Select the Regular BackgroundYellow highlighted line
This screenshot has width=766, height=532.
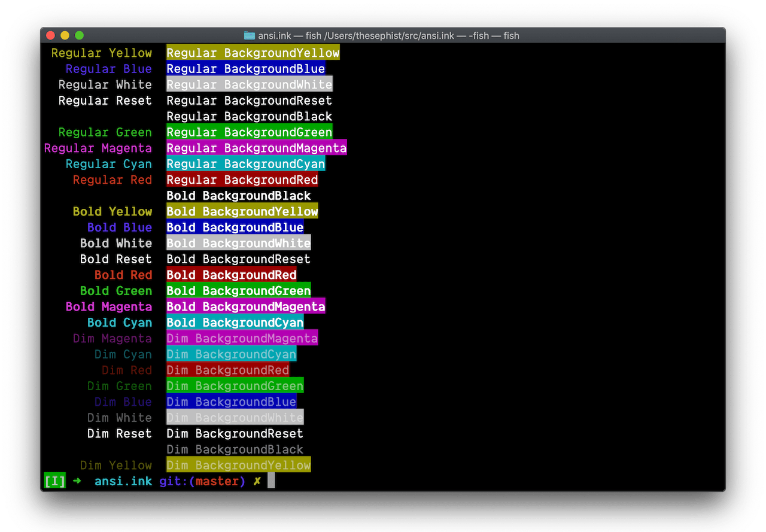coord(253,53)
